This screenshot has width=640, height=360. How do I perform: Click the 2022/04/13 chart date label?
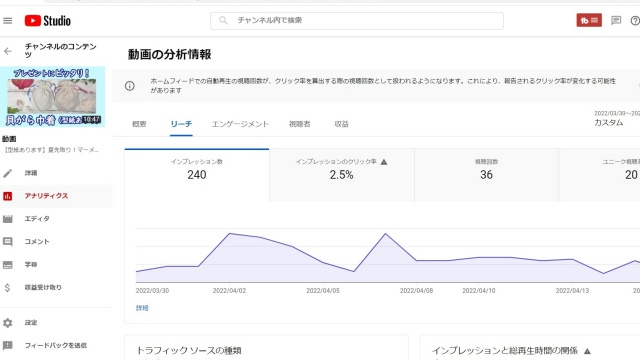572,291
